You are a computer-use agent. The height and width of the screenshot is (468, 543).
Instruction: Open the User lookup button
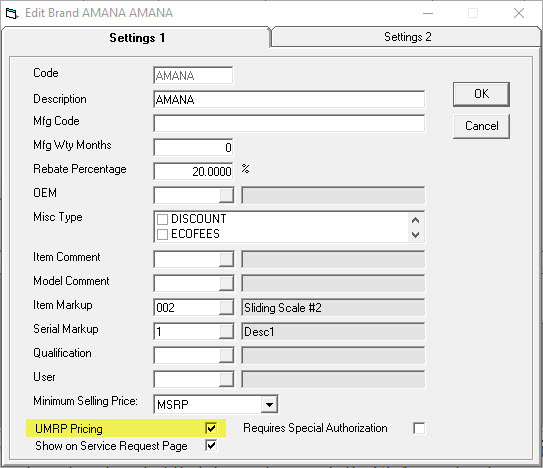(x=226, y=379)
